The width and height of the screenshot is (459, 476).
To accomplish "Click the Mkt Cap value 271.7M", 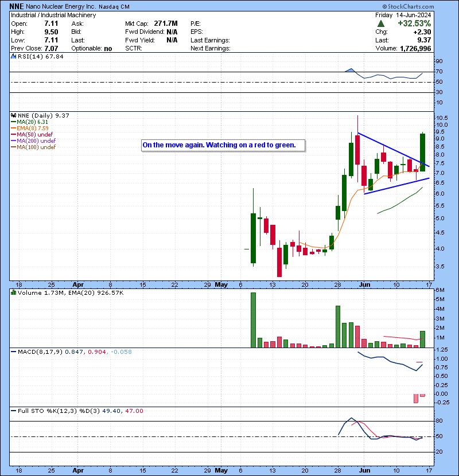I will pos(166,24).
